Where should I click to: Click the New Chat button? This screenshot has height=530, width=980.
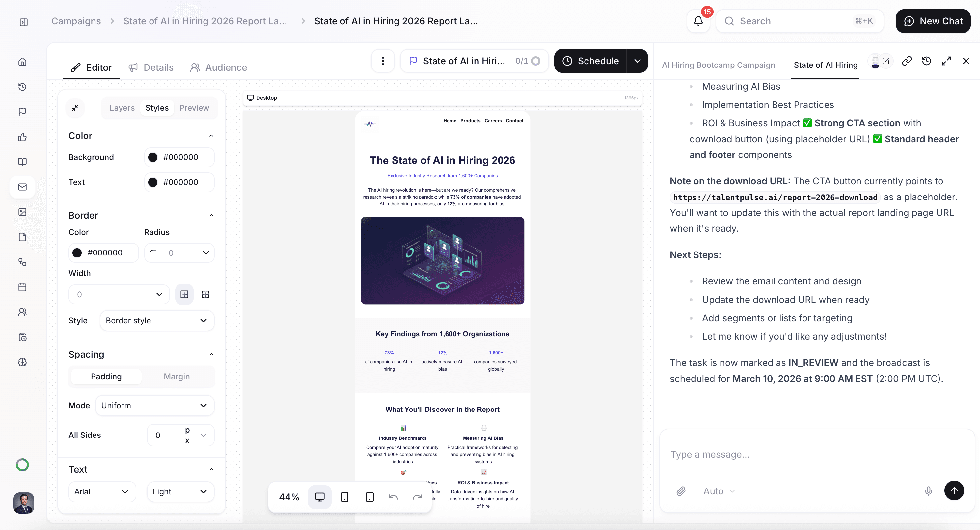pos(933,21)
